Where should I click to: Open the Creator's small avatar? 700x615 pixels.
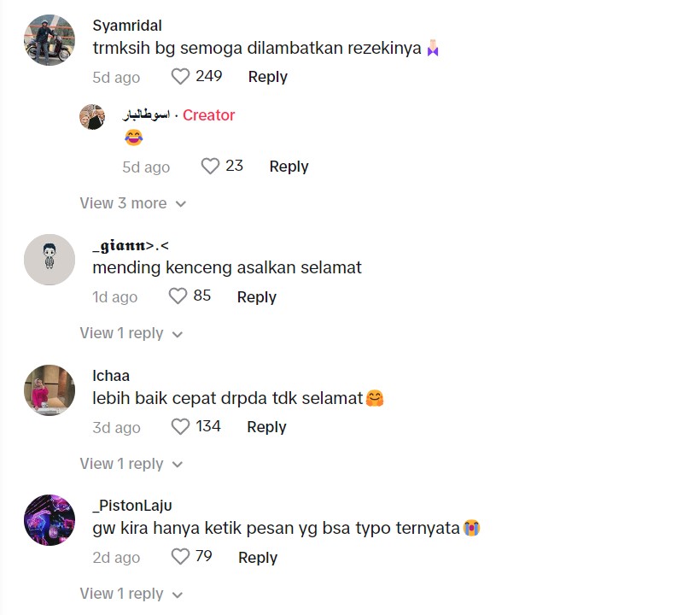pos(92,116)
